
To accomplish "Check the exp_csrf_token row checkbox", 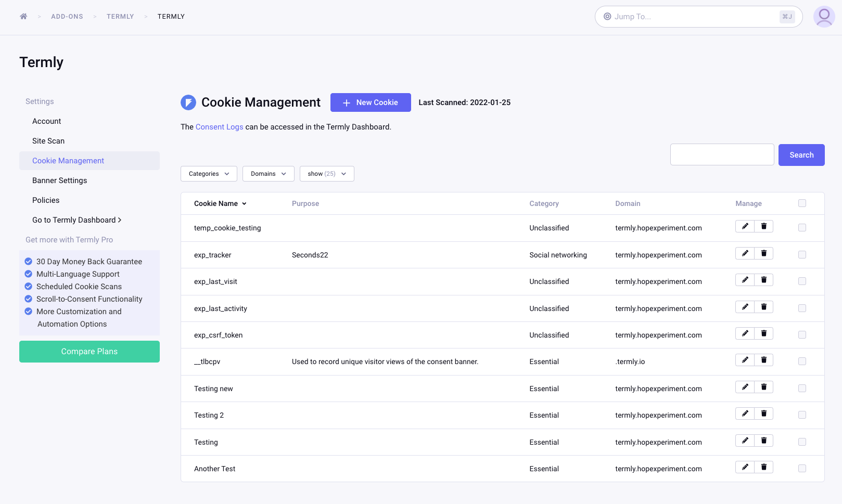I will pos(802,335).
